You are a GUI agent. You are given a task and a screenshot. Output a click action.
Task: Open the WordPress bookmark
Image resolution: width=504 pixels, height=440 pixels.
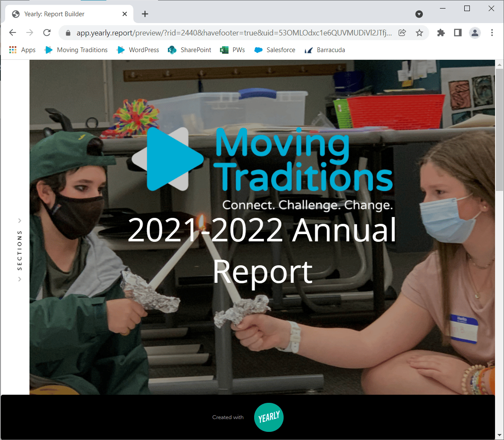138,50
